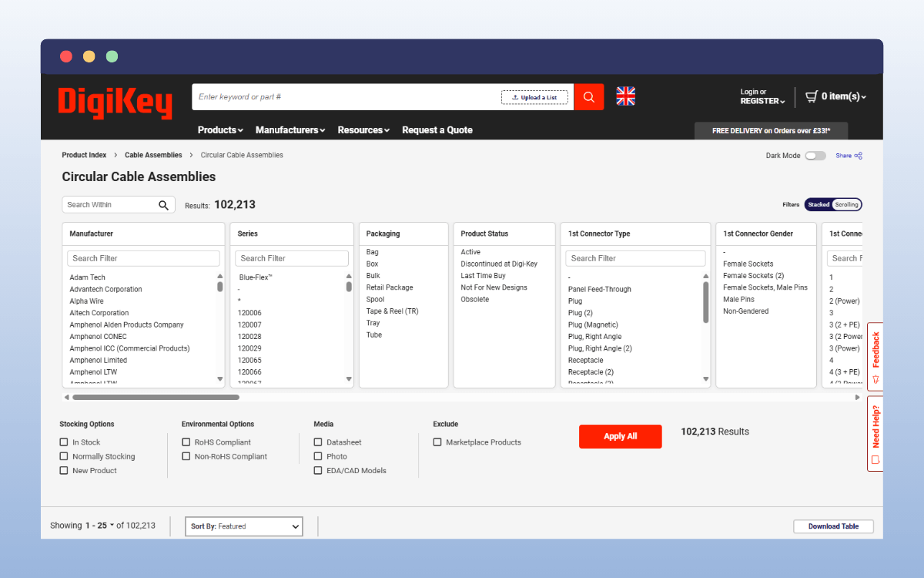Enable the RoHS Compliant checkbox

(186, 442)
